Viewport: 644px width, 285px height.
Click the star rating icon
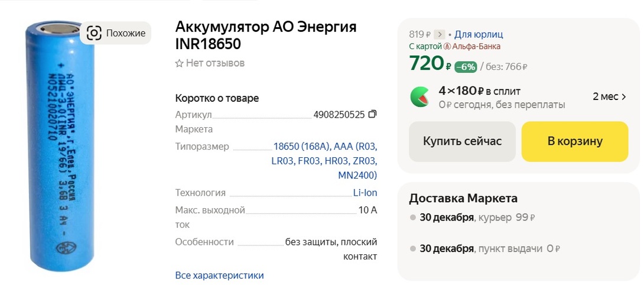[179, 63]
